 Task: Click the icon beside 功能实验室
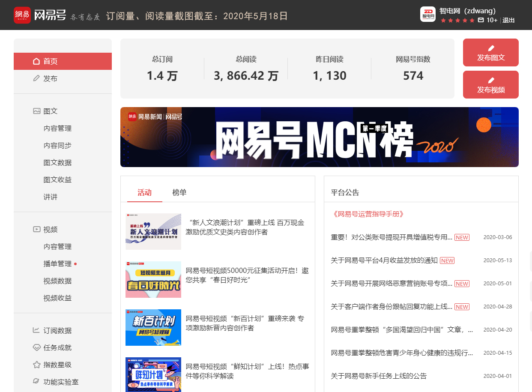click(37, 381)
